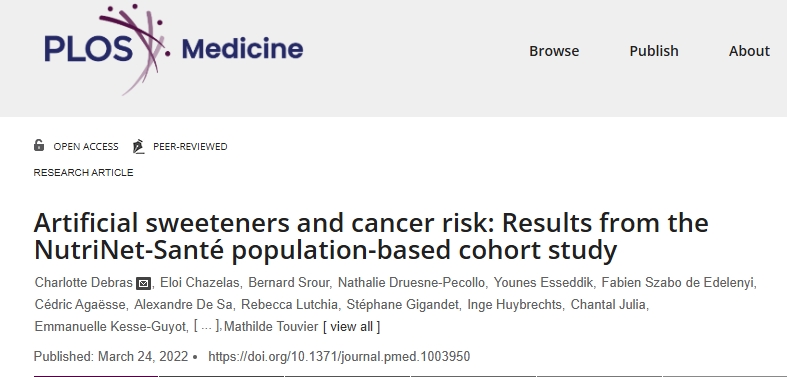The image size is (787, 377).
Task: Open the About menu
Action: tap(749, 51)
